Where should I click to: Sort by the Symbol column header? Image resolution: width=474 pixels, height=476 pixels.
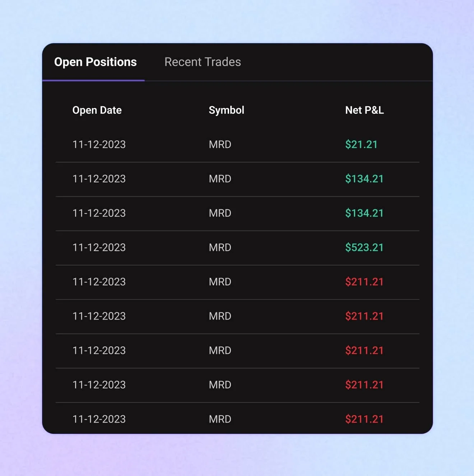[226, 110]
